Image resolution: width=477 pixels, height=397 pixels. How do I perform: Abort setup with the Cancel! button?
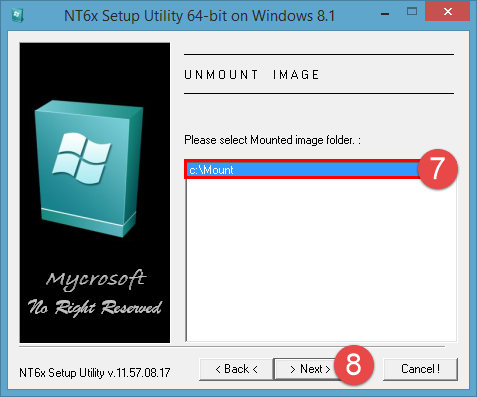[x=420, y=369]
